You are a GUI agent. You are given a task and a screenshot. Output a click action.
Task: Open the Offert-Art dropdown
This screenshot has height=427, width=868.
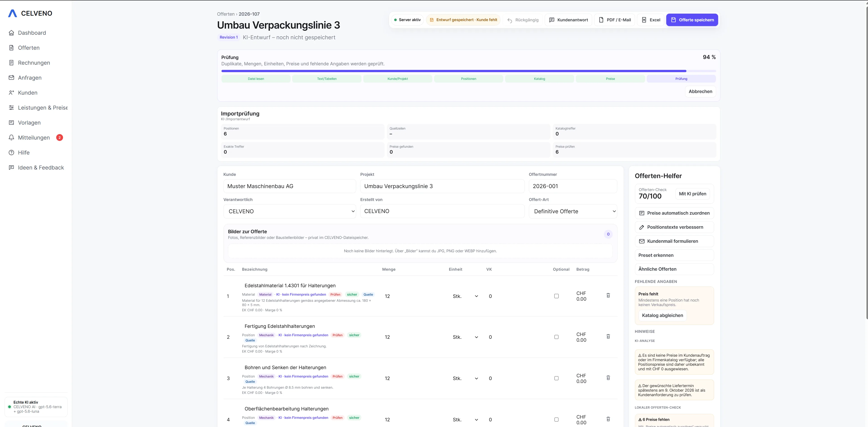573,211
